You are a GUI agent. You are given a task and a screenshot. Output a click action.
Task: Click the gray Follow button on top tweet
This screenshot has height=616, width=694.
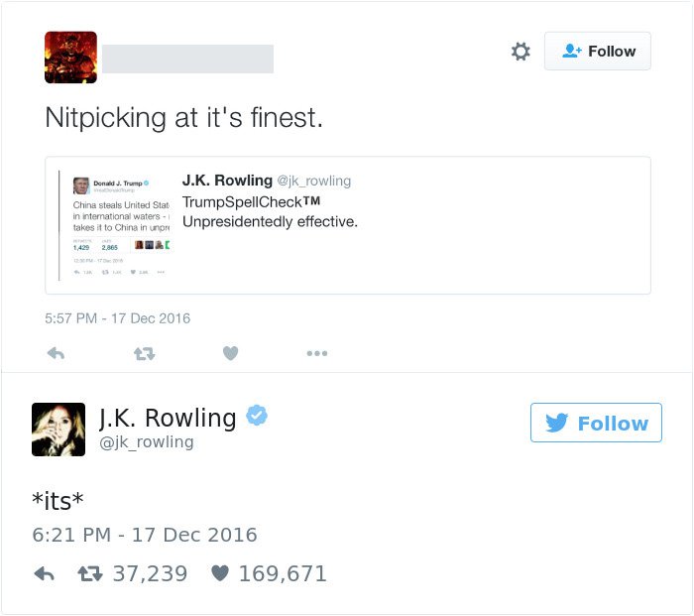(x=597, y=52)
